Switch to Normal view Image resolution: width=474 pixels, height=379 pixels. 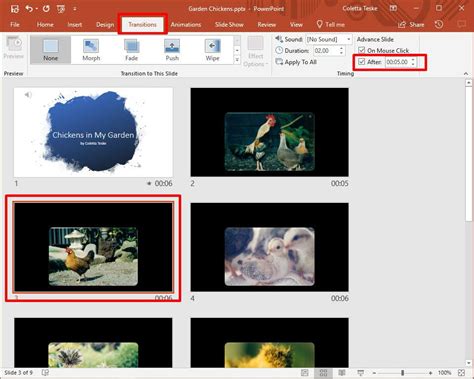pyautogui.click(x=305, y=373)
